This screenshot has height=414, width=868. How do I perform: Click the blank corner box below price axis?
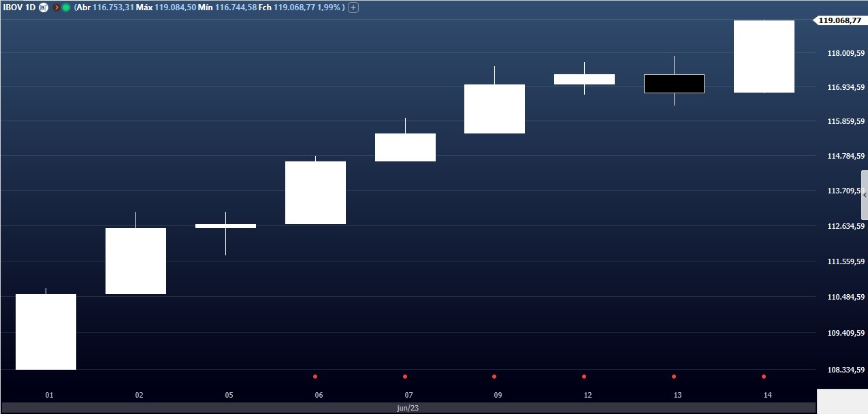(842, 401)
